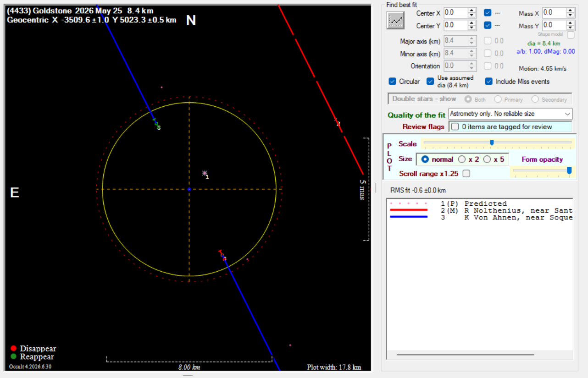Select the Secondary double star option
The image size is (588, 378).
535,99
